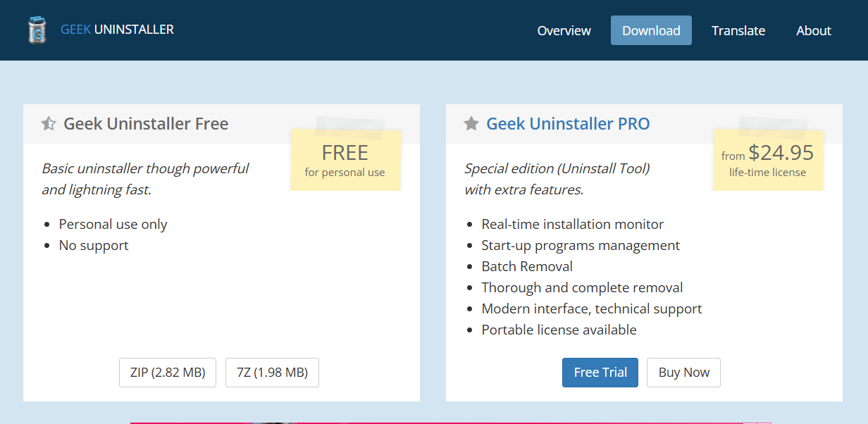Open the Geek Uninstaller PRO heading link
Image resolution: width=868 pixels, height=424 pixels.
click(568, 124)
